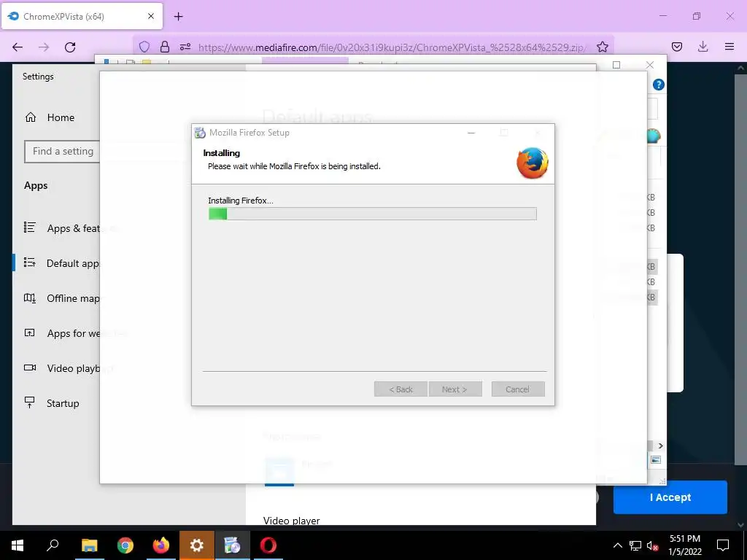747x560 pixels.
Task: Open the site permissions icon in address bar
Action: [x=185, y=47]
